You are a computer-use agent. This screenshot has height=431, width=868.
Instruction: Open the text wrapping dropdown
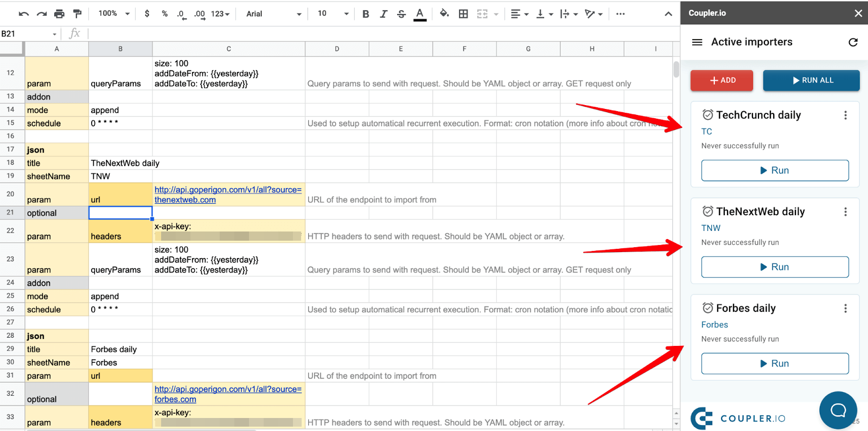tap(569, 14)
